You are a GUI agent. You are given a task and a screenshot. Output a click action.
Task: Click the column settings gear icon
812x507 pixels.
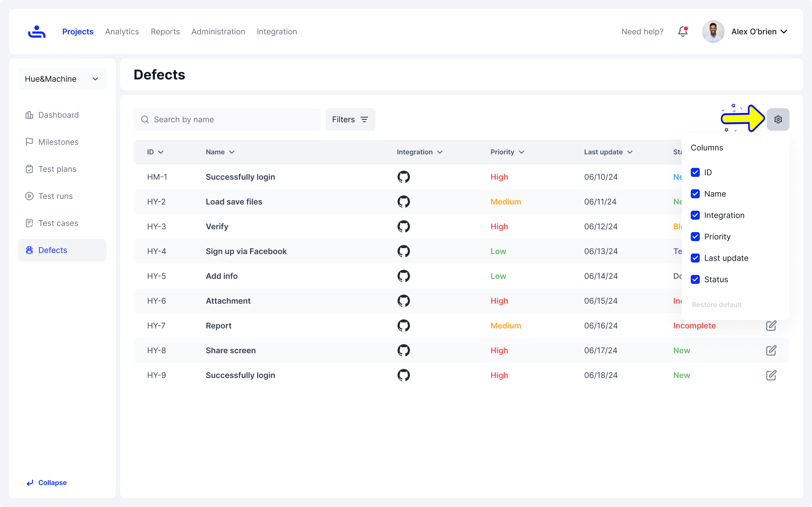pyautogui.click(x=778, y=119)
